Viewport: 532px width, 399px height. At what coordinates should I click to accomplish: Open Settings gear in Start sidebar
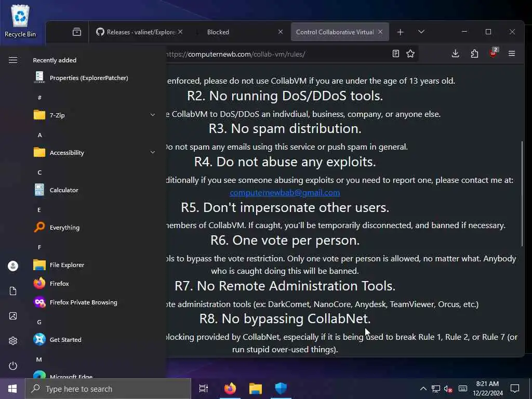(x=13, y=341)
